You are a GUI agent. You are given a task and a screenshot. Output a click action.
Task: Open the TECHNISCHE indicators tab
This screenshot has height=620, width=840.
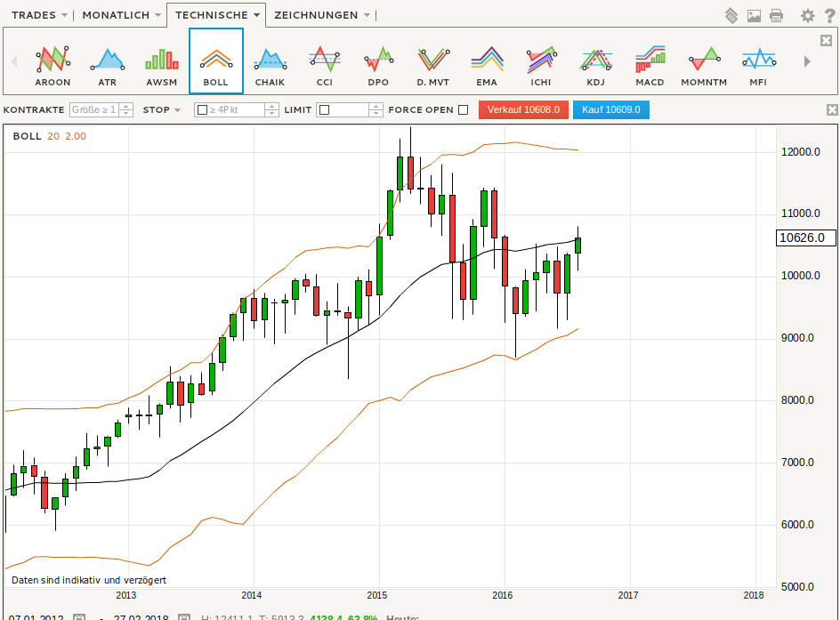point(217,15)
